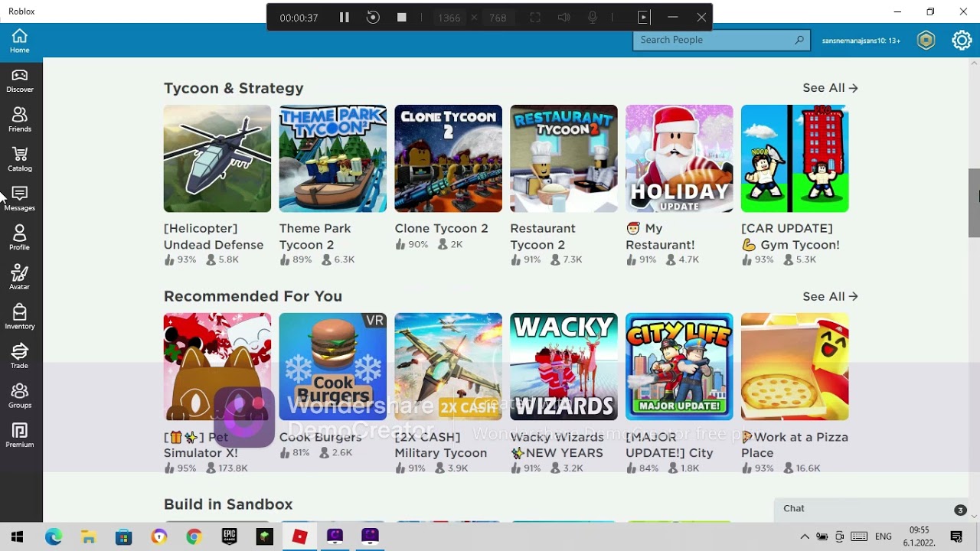Viewport: 980px width, 551px height.
Task: Click the Clone Tycoon 2 title text
Action: click(x=442, y=228)
